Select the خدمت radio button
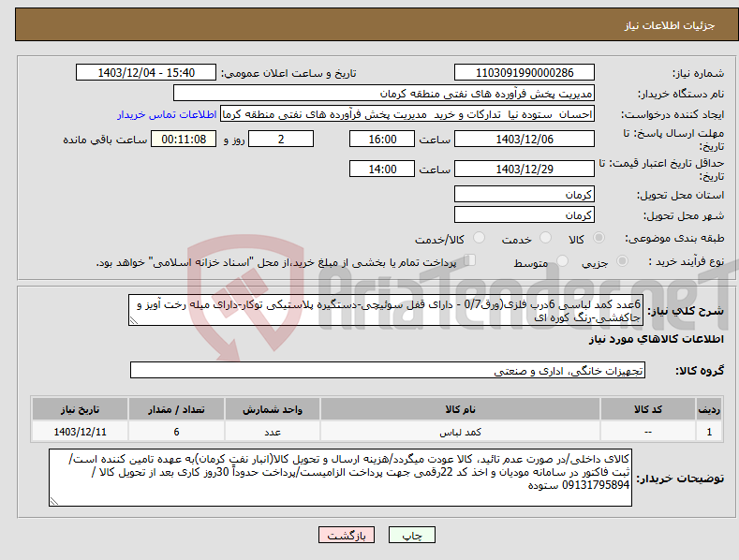This screenshot has height=560, width=739. [x=545, y=238]
